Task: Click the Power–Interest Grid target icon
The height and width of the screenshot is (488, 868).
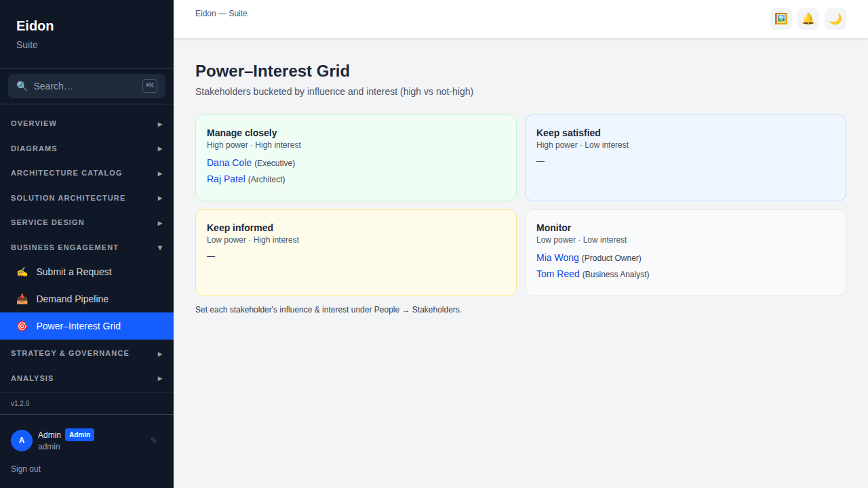Action: coord(22,326)
